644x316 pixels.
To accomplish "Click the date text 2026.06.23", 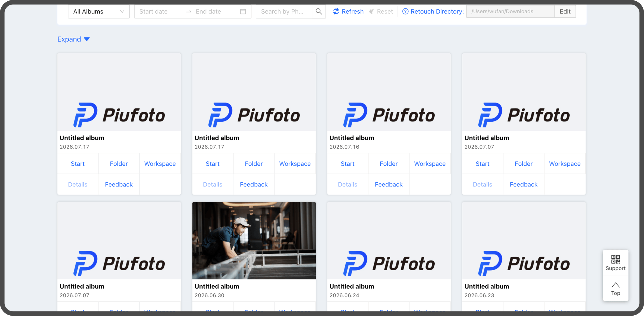I will coord(480,295).
